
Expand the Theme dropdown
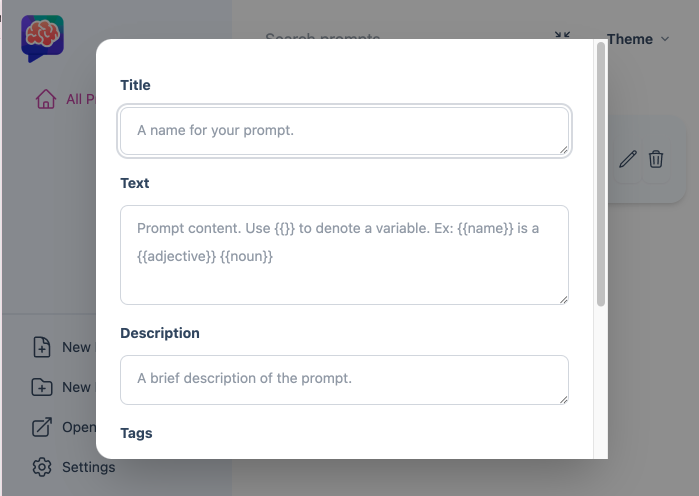638,39
